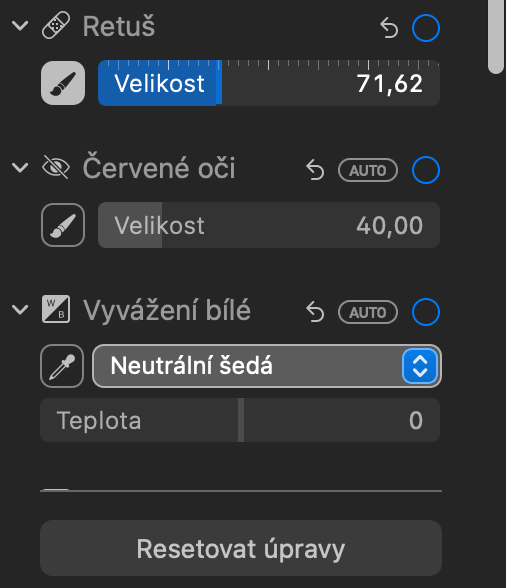Click the Vyvážení bílé WB icon
506x588 pixels.
coord(56,309)
